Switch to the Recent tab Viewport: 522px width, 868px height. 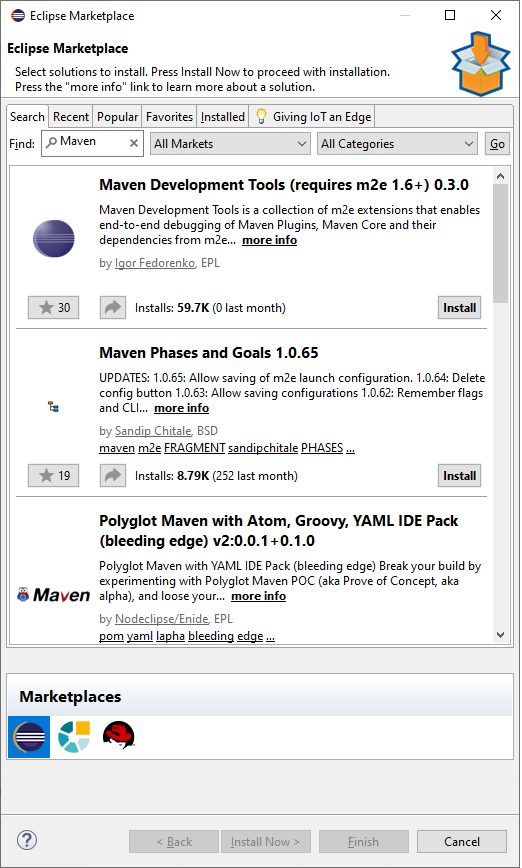(71, 117)
